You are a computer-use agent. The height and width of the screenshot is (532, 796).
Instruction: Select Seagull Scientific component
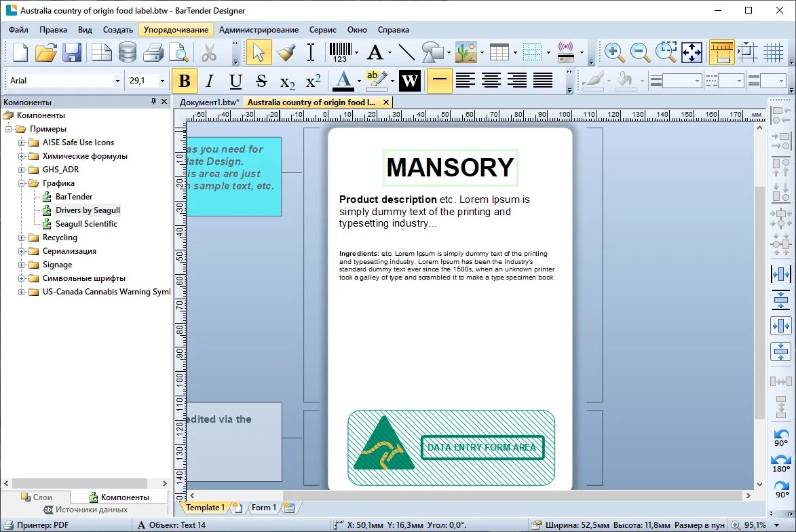(x=86, y=224)
